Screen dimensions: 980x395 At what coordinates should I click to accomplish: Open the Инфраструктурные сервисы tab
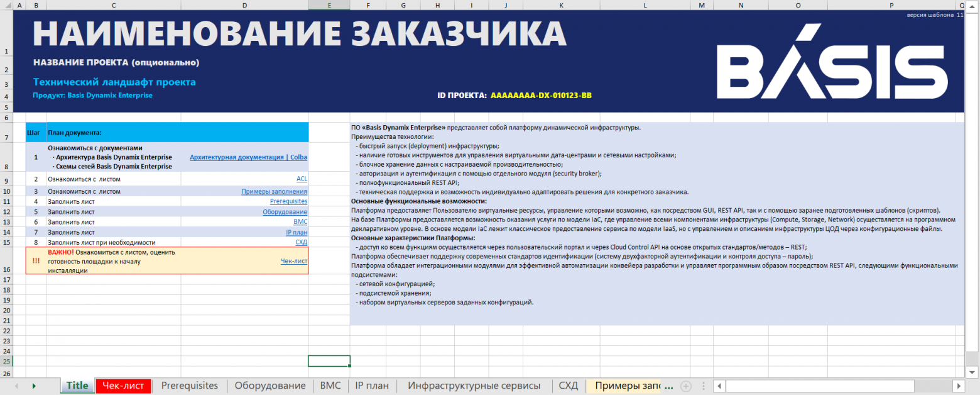[x=474, y=386]
